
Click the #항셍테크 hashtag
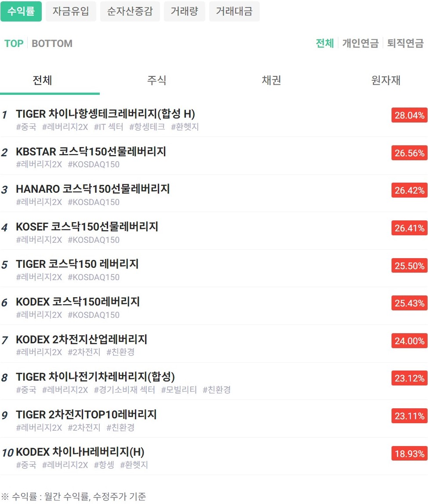(147, 127)
